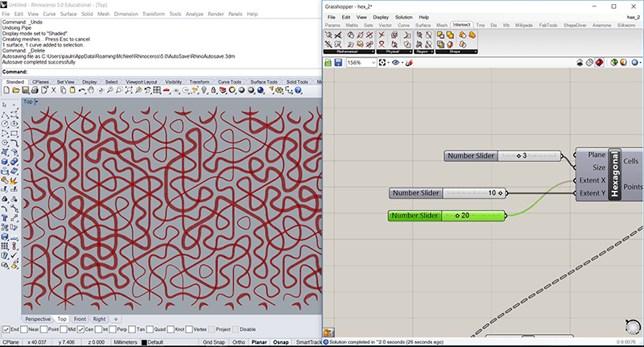The height and width of the screenshot is (347, 644).
Task: Click Rhino pointer select tool in left sidebar
Action: coord(5,105)
